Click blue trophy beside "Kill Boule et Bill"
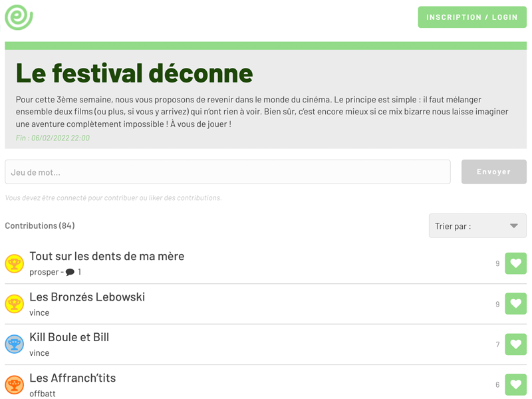 (x=14, y=344)
